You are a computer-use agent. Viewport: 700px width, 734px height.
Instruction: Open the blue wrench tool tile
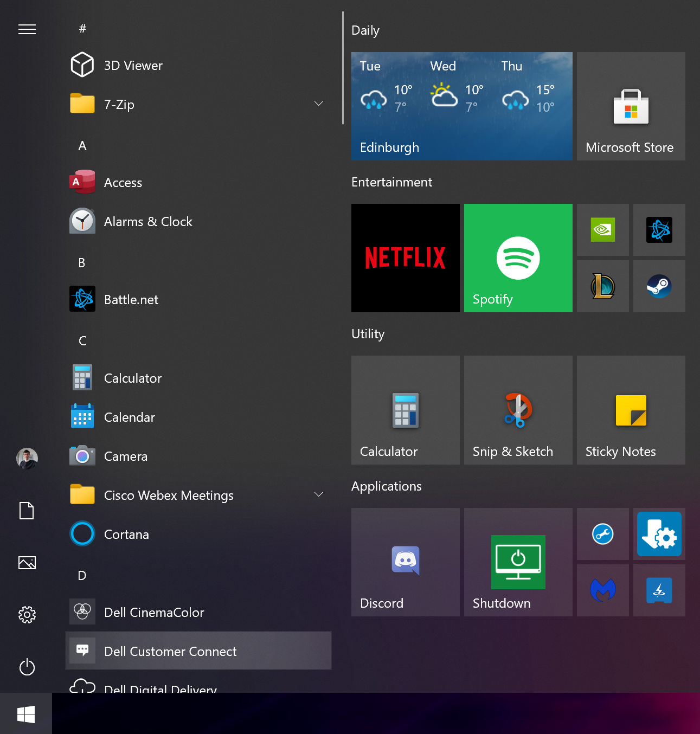(603, 534)
